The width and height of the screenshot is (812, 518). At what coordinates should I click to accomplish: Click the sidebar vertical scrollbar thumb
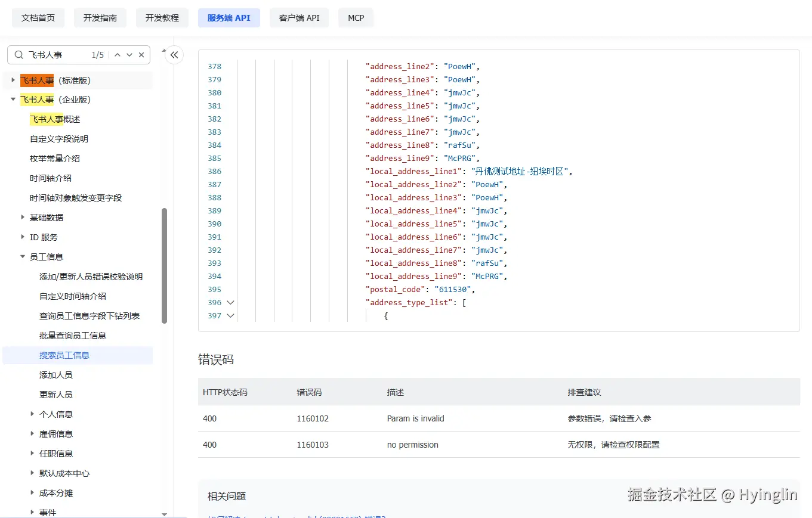click(164, 266)
